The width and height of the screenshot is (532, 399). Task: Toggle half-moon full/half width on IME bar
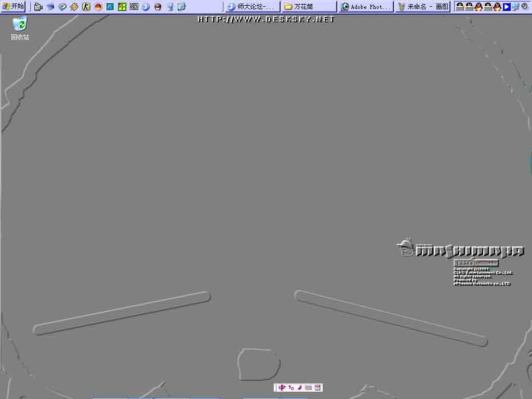[x=300, y=388]
